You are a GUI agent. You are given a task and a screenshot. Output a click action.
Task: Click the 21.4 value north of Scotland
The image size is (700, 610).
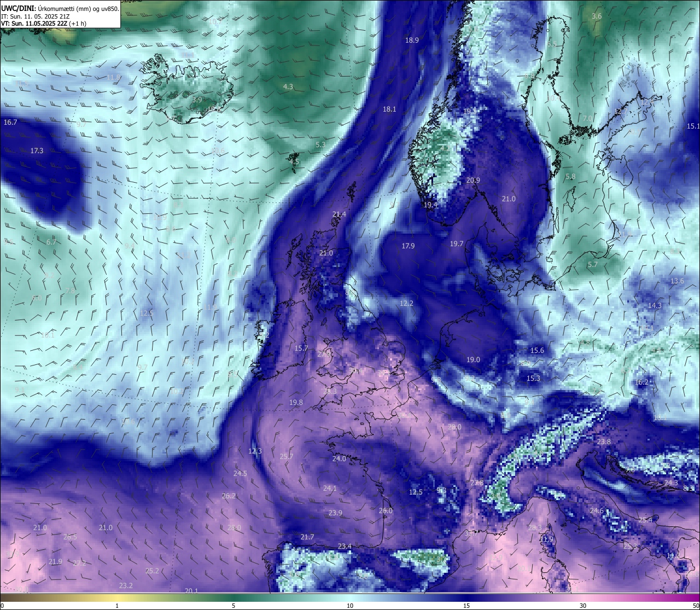point(339,214)
